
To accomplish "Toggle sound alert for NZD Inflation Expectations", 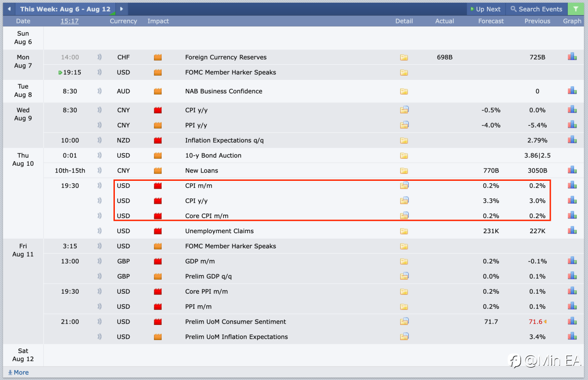I will click(x=99, y=140).
